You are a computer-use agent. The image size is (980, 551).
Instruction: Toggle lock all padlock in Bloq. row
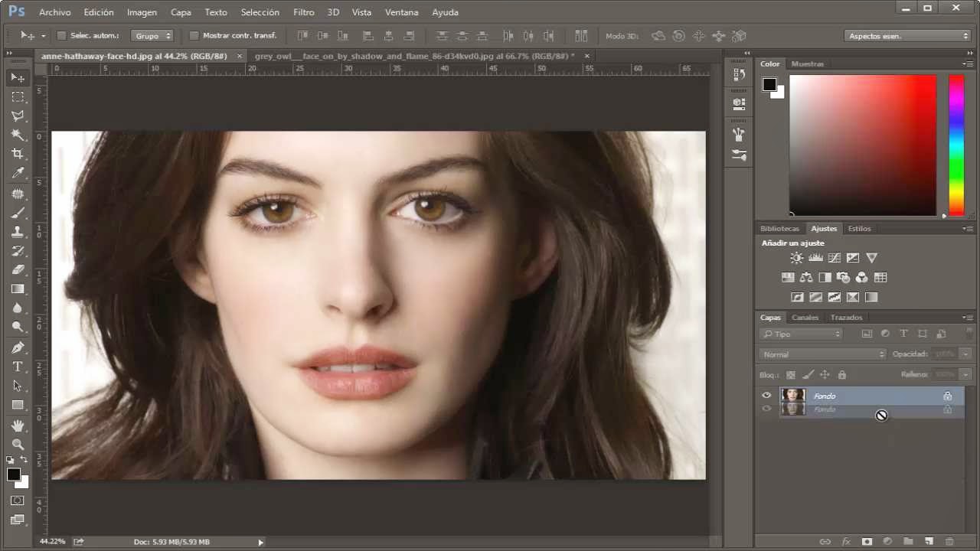pyautogui.click(x=842, y=375)
